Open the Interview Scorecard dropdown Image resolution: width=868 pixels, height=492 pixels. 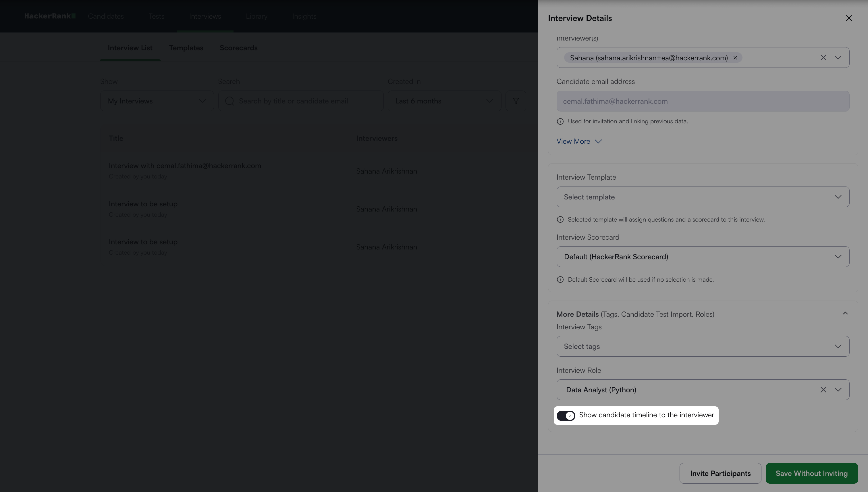point(703,257)
